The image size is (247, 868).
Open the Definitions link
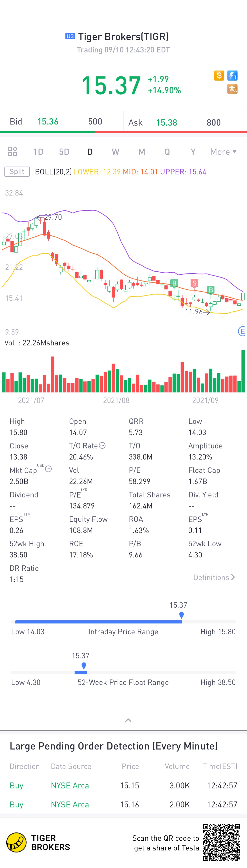pyautogui.click(x=214, y=577)
